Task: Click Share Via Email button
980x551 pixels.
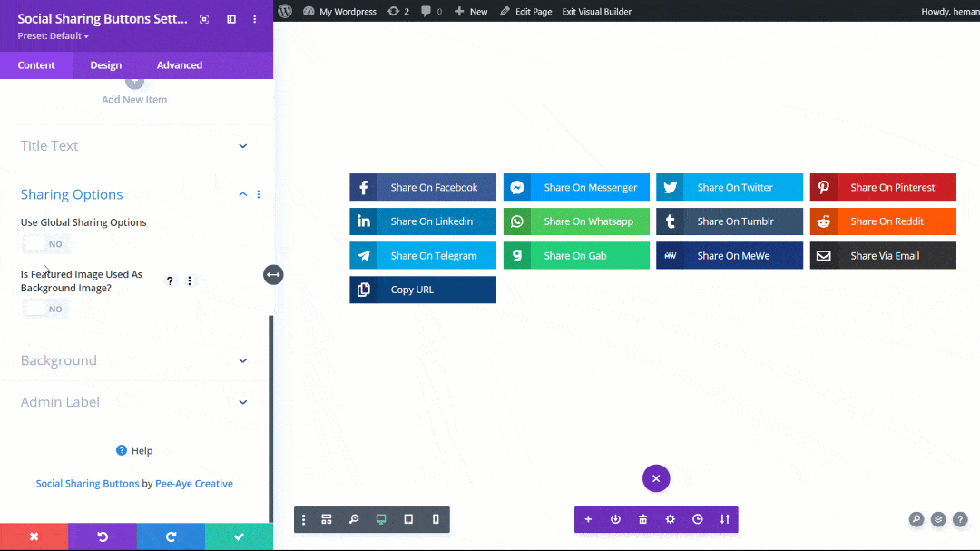Action: pos(883,255)
